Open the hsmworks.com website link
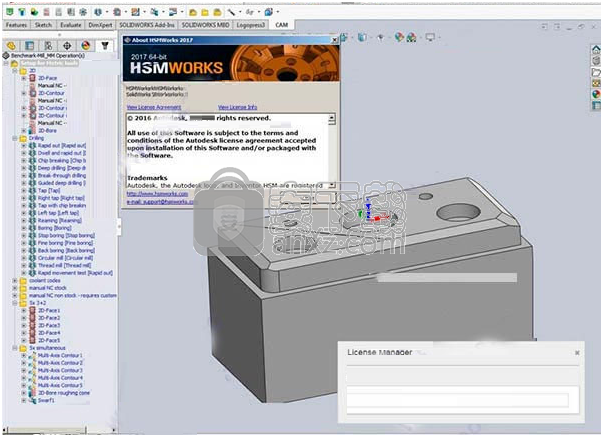The height and width of the screenshot is (436, 603). (157, 194)
